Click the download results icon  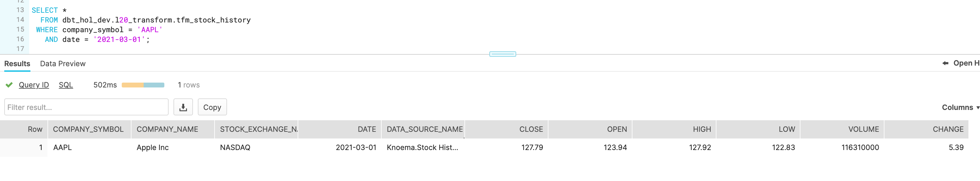click(x=183, y=107)
